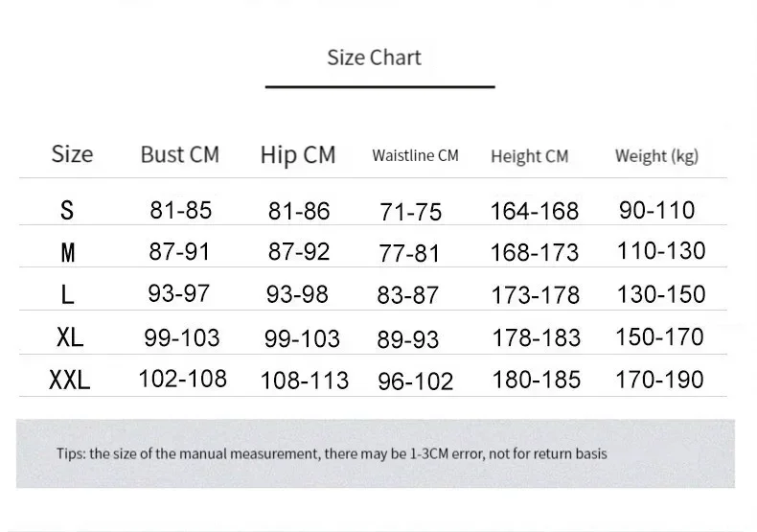This screenshot has width=757, height=532.
Task: Click the XXL bust value 102-108
Action: (182, 379)
